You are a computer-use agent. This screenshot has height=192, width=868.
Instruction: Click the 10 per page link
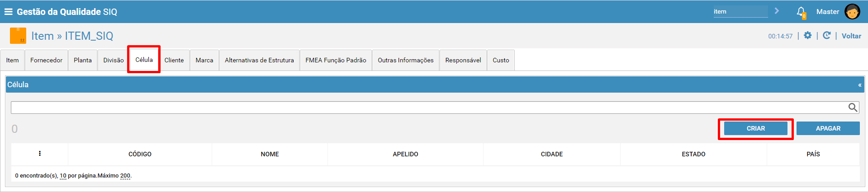tap(63, 176)
